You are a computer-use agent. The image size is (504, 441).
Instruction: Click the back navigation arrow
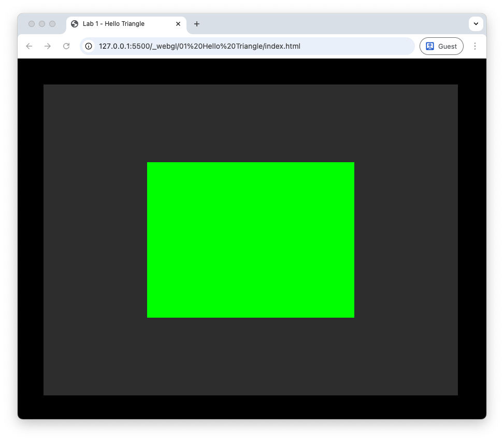[x=29, y=46]
